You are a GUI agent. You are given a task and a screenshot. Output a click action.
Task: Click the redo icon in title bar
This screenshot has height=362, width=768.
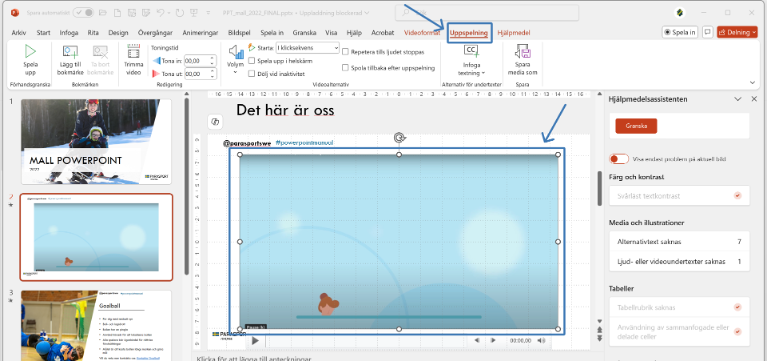pos(179,13)
